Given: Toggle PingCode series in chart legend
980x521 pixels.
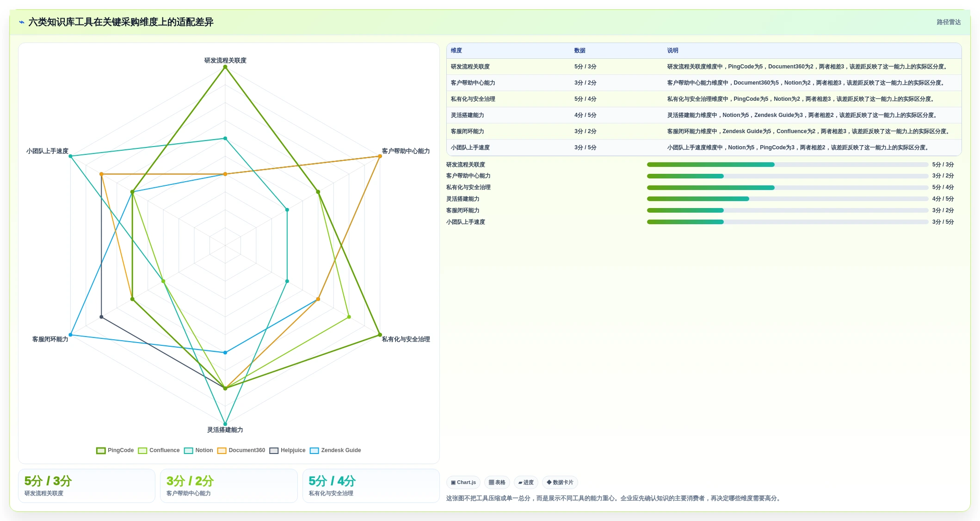Looking at the screenshot, I should click(x=115, y=450).
